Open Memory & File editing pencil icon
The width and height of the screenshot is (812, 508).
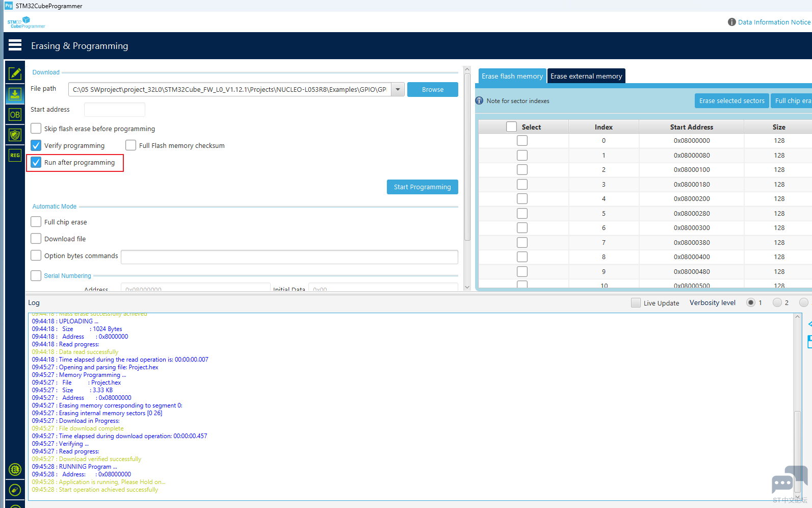coord(15,73)
